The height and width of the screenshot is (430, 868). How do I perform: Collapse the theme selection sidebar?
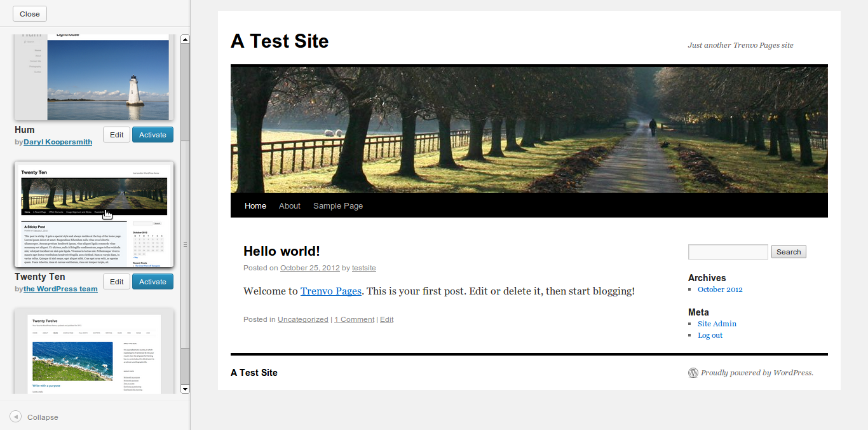click(x=42, y=417)
